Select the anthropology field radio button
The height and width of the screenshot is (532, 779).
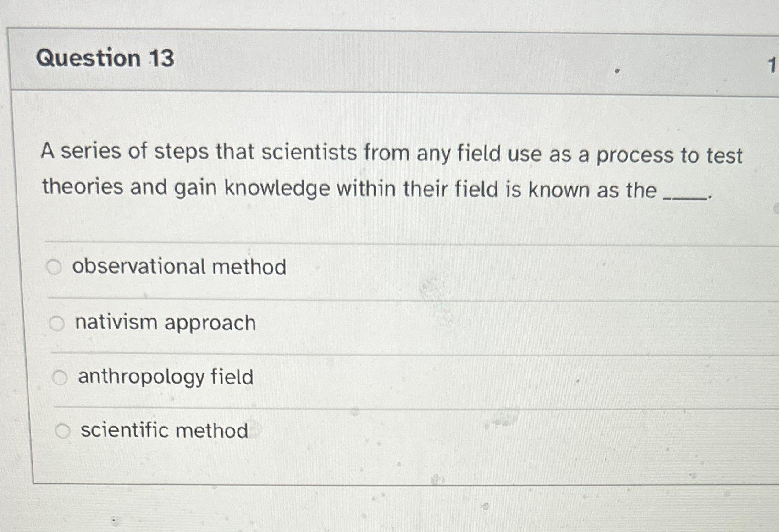pos(59,377)
